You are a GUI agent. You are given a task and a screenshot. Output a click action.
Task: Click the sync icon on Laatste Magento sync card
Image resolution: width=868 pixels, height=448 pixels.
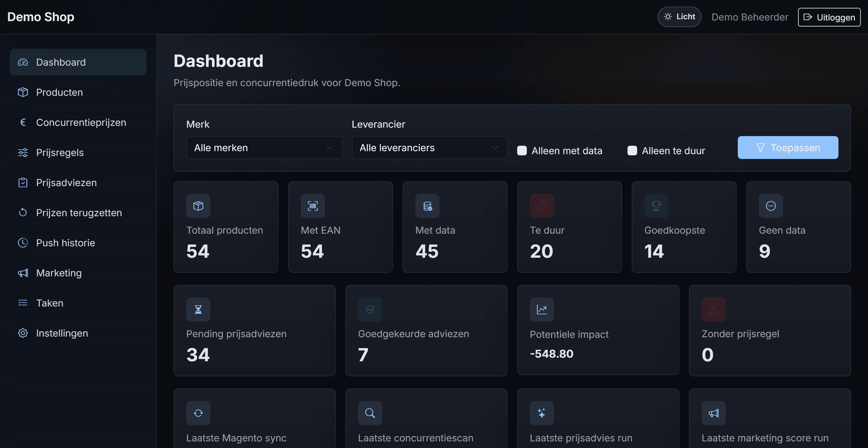[198, 413]
